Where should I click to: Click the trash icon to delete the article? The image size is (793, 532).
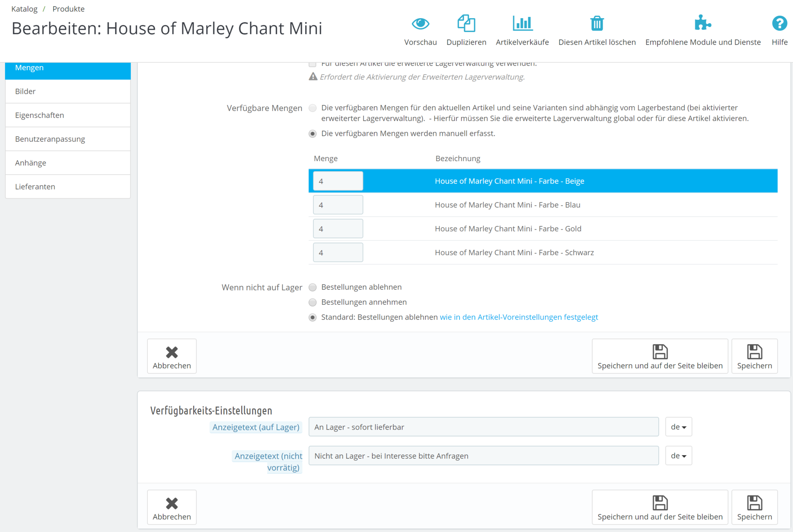(x=597, y=24)
